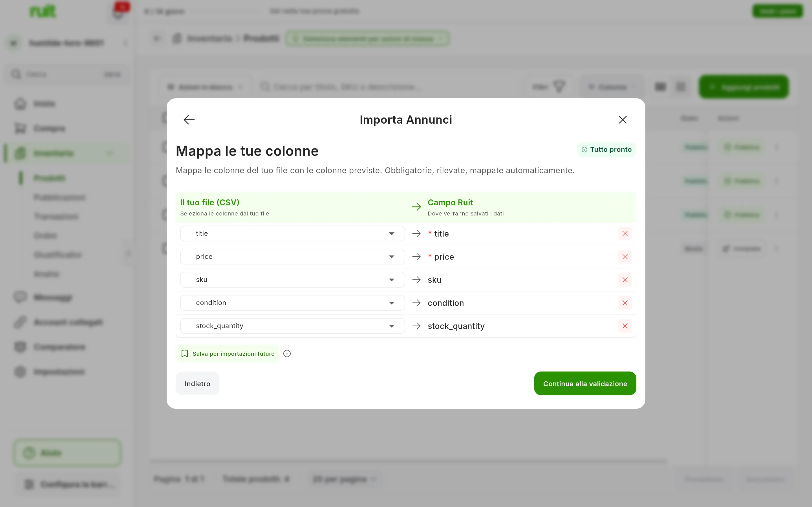The width and height of the screenshot is (812, 507).
Task: Open info icon next to Salva per importazioni
Action: click(x=287, y=353)
